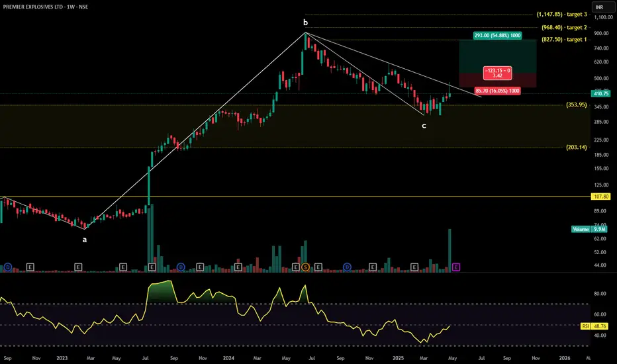Click the Premier Explosives Ltd chart title

tap(46, 7)
